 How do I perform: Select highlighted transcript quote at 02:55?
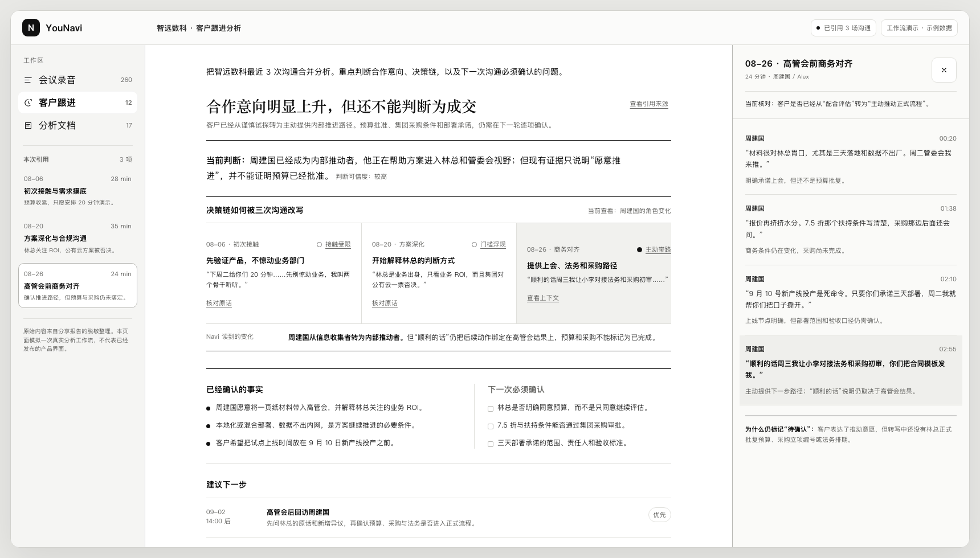click(x=851, y=370)
